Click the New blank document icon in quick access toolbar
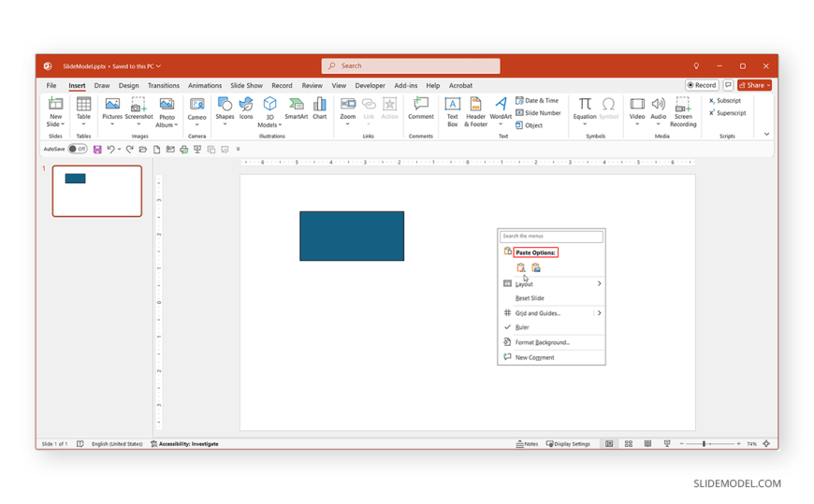This screenshot has width=814, height=504. coord(156,150)
